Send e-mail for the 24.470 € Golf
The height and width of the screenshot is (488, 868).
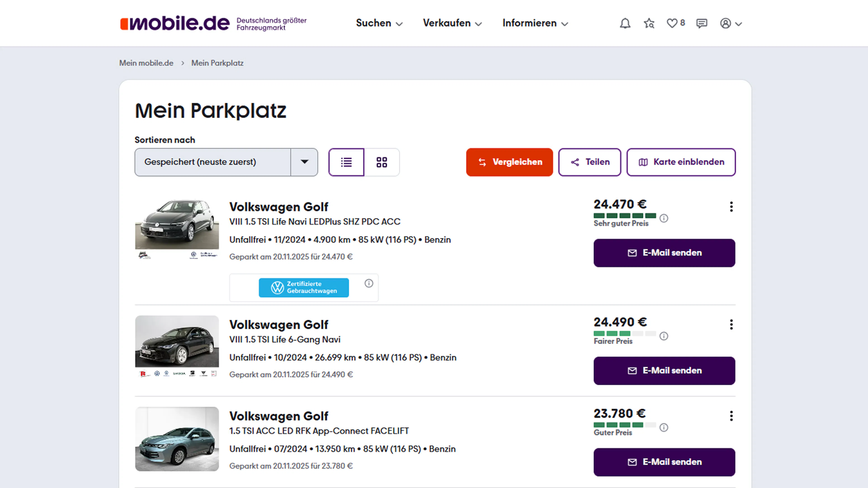coord(664,253)
